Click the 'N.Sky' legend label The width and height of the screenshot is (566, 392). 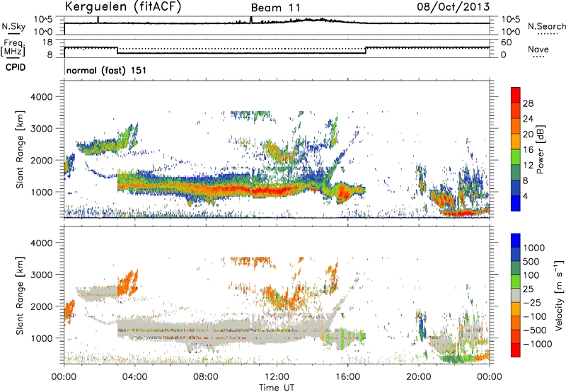(x=13, y=27)
